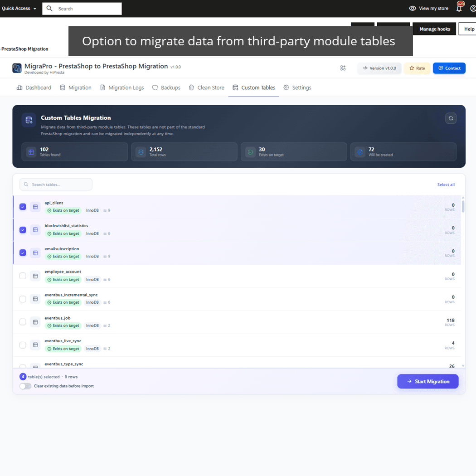Click the refresh icon in Custom Tables banner

(x=451, y=118)
